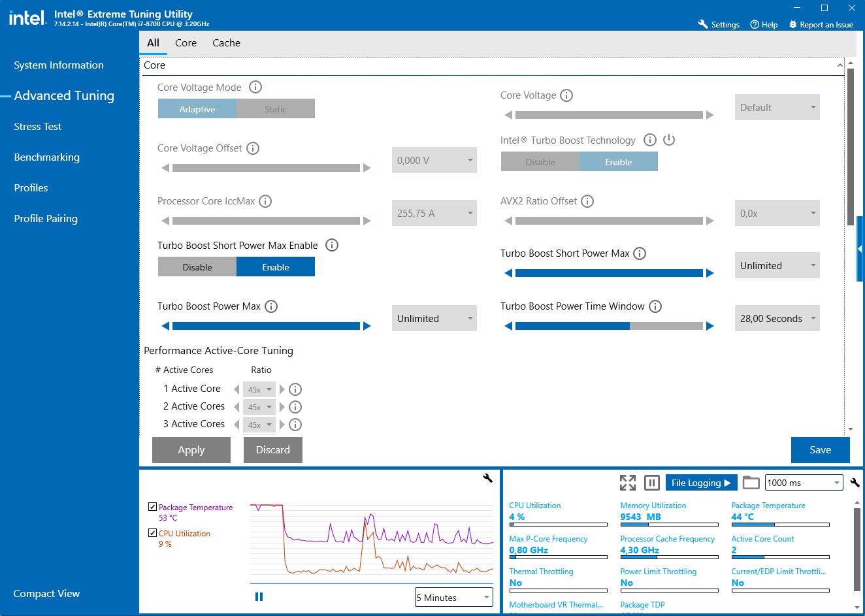Viewport: 865px width, 616px height.
Task: Open Profiles in sidebar
Action: coord(31,187)
